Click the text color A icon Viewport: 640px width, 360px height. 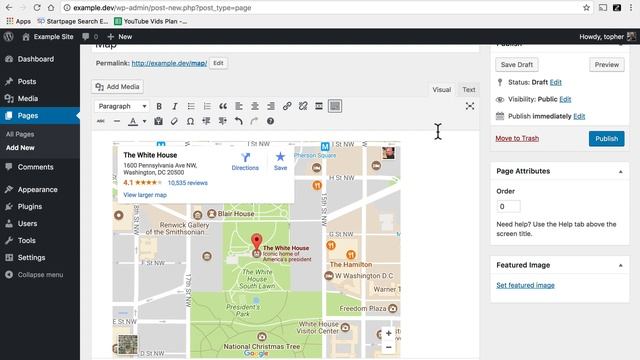point(133,121)
